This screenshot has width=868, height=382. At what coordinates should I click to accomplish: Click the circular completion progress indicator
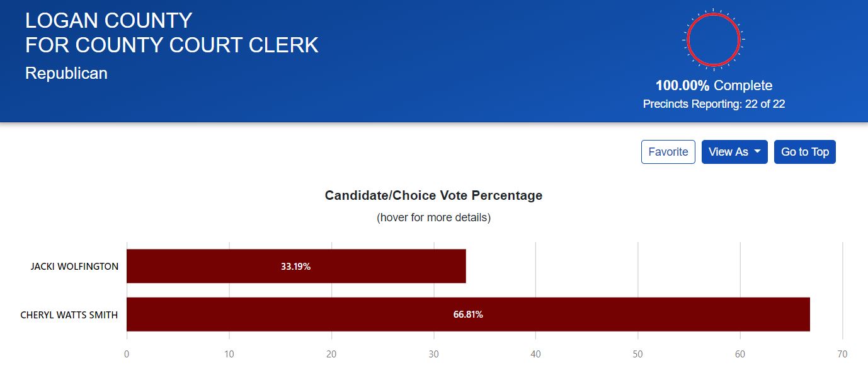(713, 40)
